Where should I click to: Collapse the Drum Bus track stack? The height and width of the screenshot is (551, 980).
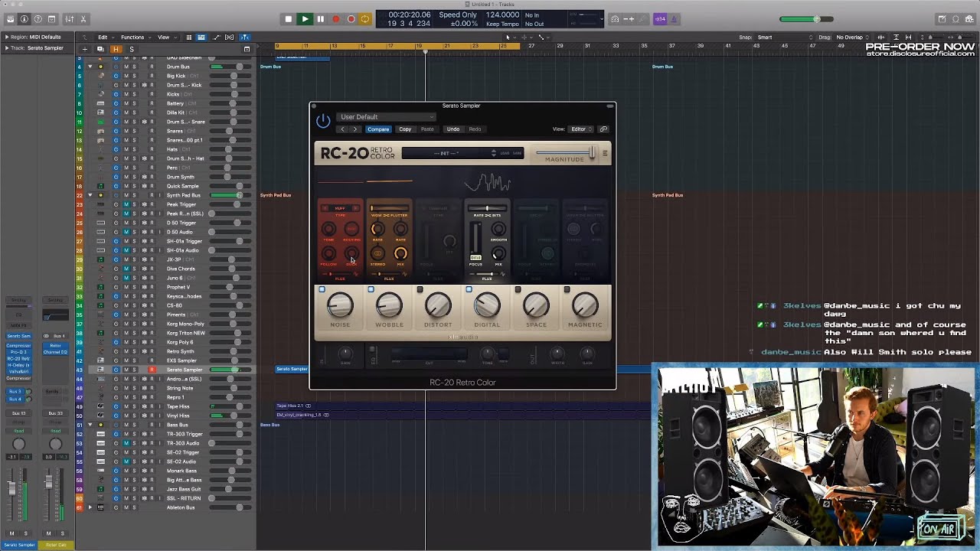click(90, 67)
